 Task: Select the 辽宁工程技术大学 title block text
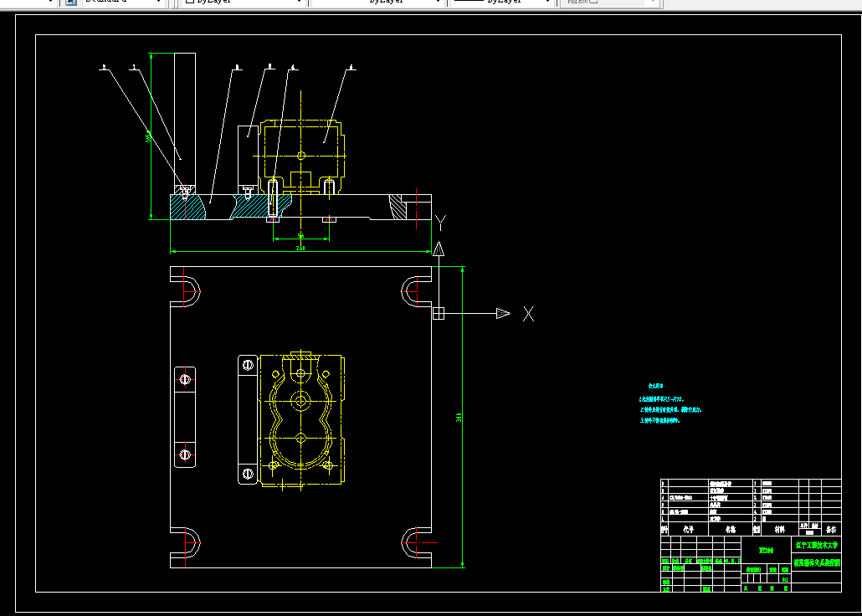[x=817, y=546]
